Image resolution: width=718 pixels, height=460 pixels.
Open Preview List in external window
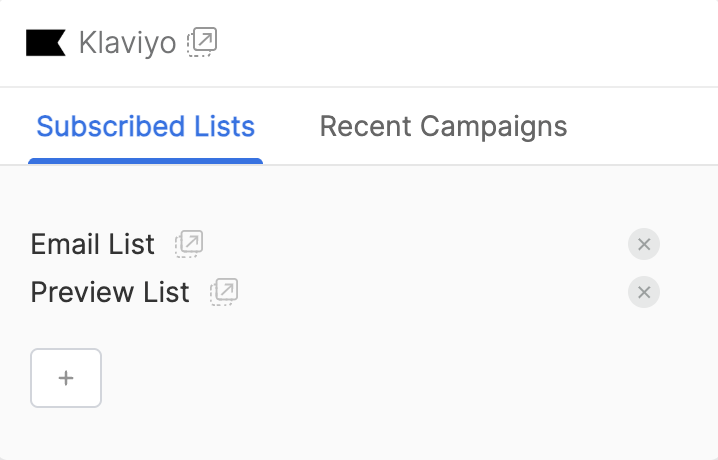(x=224, y=292)
